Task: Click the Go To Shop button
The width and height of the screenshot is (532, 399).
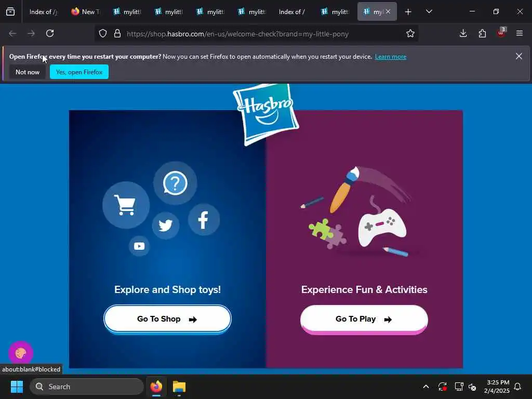Action: pos(167,319)
